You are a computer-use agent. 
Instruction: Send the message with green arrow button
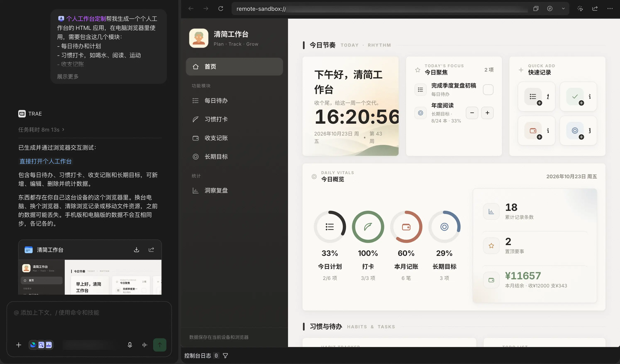(160, 345)
